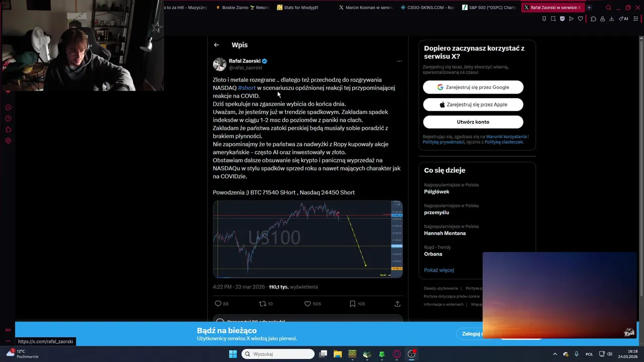
Task: Click Zarejestruj się przez Google button
Action: tap(473, 87)
